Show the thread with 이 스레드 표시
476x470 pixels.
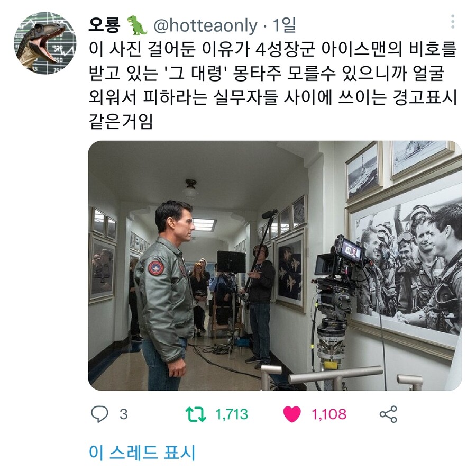(142, 452)
